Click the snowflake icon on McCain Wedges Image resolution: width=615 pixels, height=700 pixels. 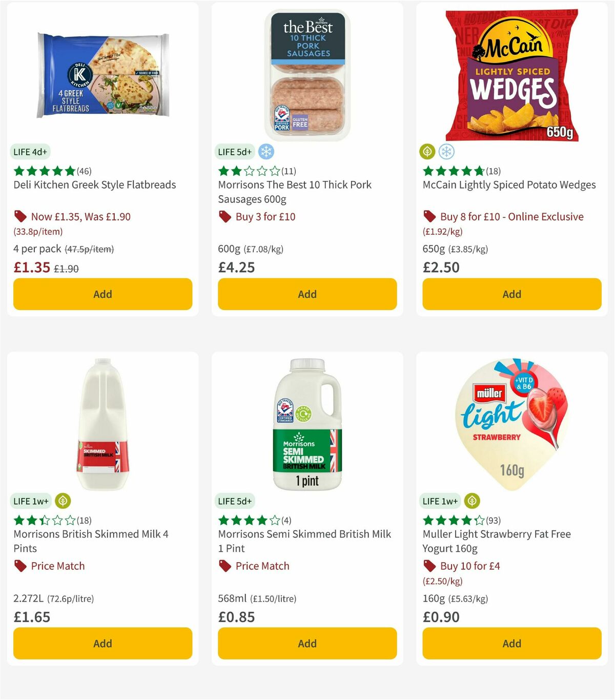(x=446, y=152)
